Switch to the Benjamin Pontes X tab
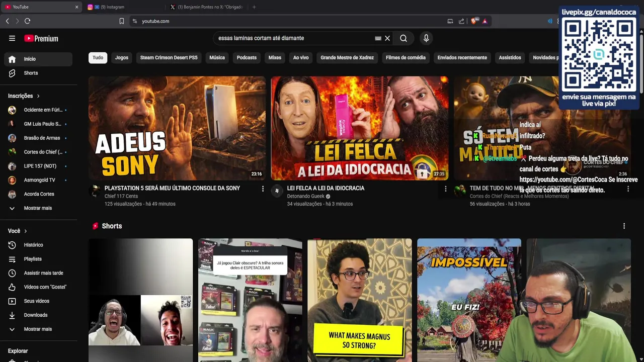This screenshot has width=644, height=362. [206, 7]
